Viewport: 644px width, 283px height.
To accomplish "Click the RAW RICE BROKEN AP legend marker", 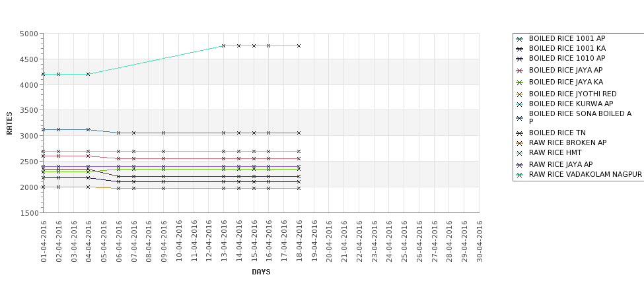I will click(x=520, y=143).
